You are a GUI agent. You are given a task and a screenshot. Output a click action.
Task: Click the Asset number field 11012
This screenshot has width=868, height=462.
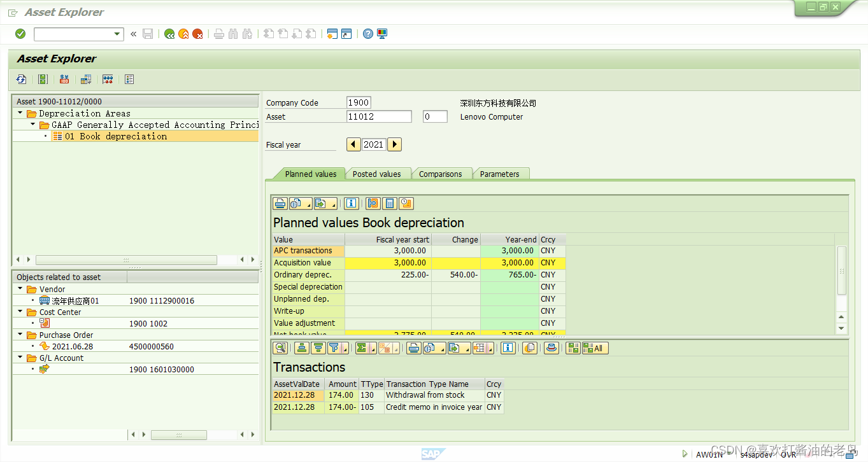coord(380,116)
